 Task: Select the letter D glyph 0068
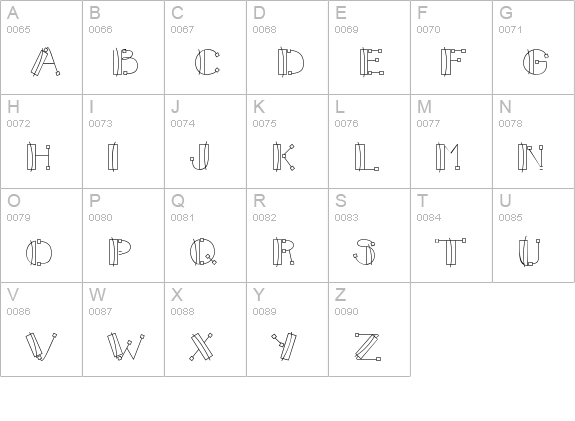click(x=288, y=47)
